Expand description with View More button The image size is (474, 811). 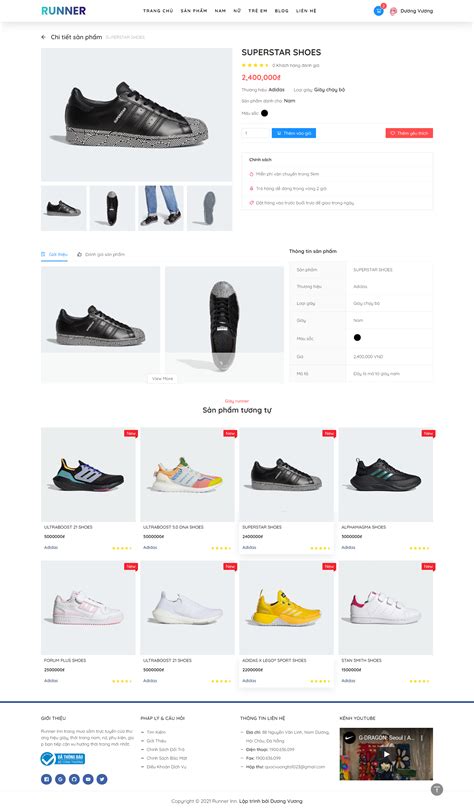click(162, 379)
